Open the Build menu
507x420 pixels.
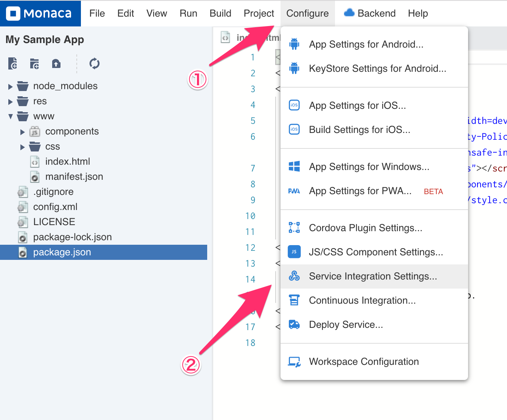(x=220, y=13)
